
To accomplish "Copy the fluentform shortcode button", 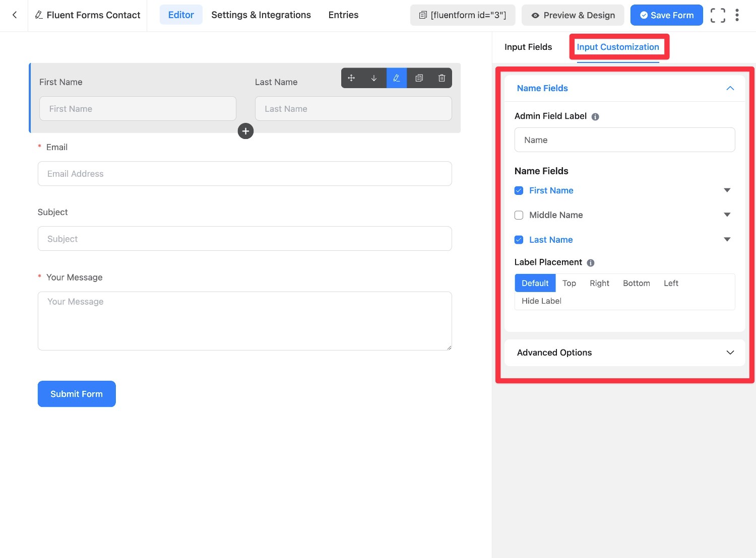I will [x=463, y=15].
